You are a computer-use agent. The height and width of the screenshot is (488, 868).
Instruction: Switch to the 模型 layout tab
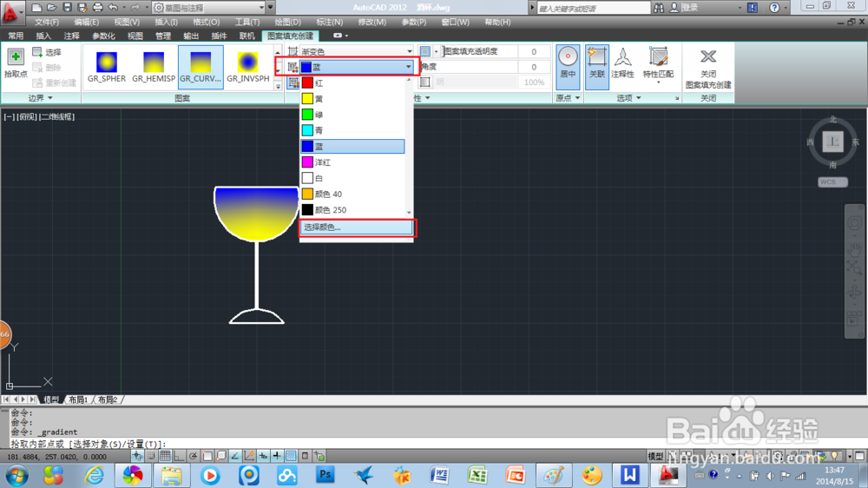[51, 399]
